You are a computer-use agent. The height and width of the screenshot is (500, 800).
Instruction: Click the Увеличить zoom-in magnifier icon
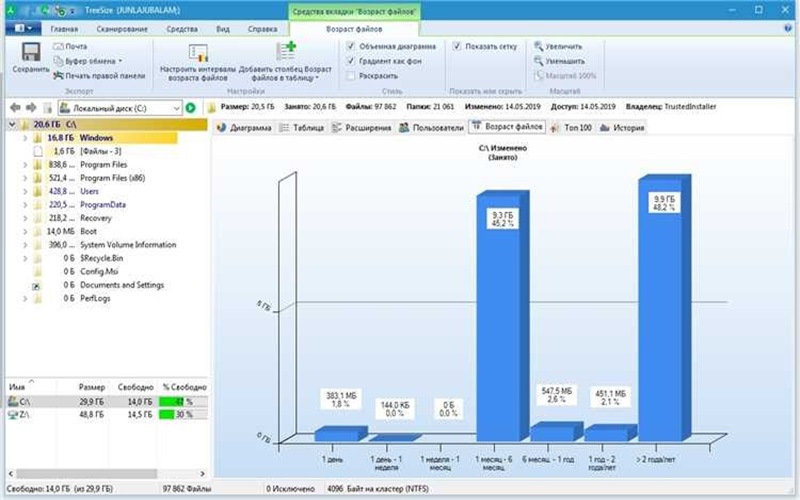tap(539, 46)
